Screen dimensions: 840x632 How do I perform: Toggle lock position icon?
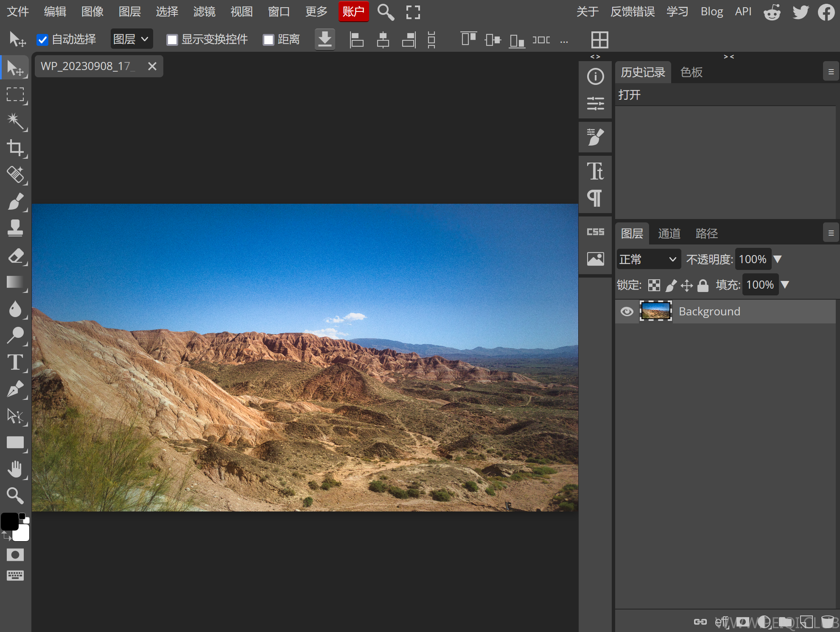coord(686,285)
